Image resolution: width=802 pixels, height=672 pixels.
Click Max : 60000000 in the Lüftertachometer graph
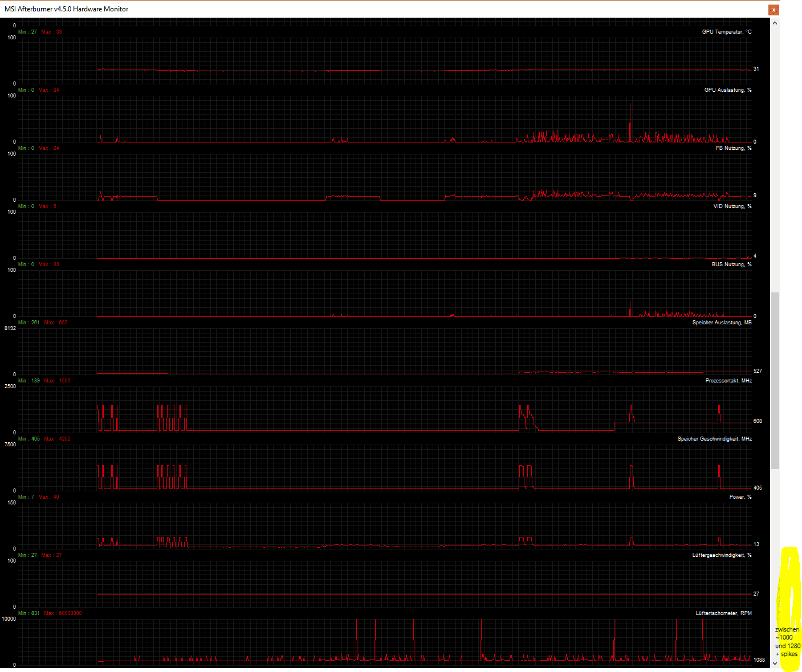[x=63, y=613]
